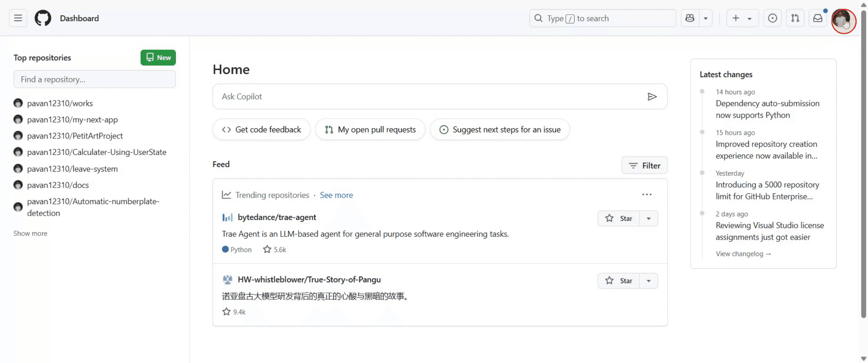868x363 pixels.
Task: Click the scrollbar down arrow
Action: pyautogui.click(x=864, y=359)
